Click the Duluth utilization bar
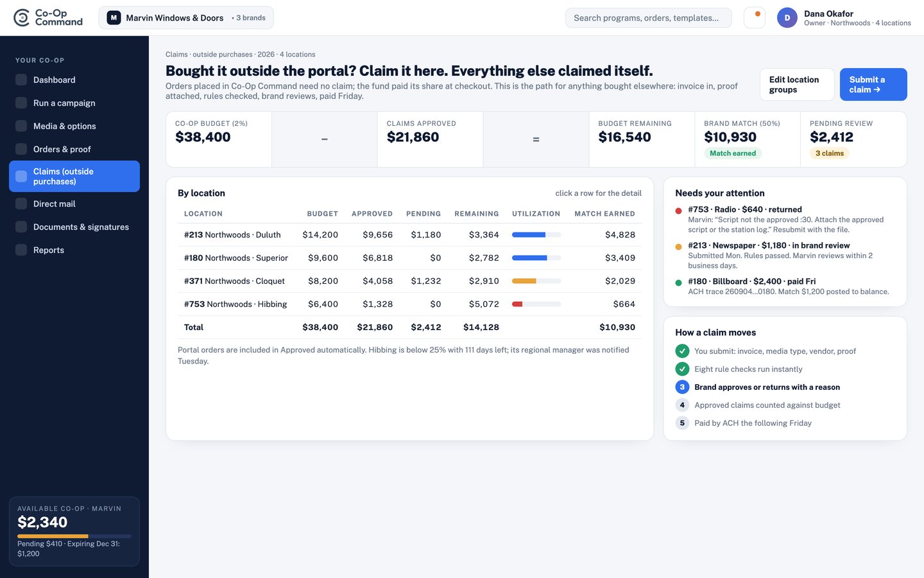924x578 pixels. tap(536, 235)
